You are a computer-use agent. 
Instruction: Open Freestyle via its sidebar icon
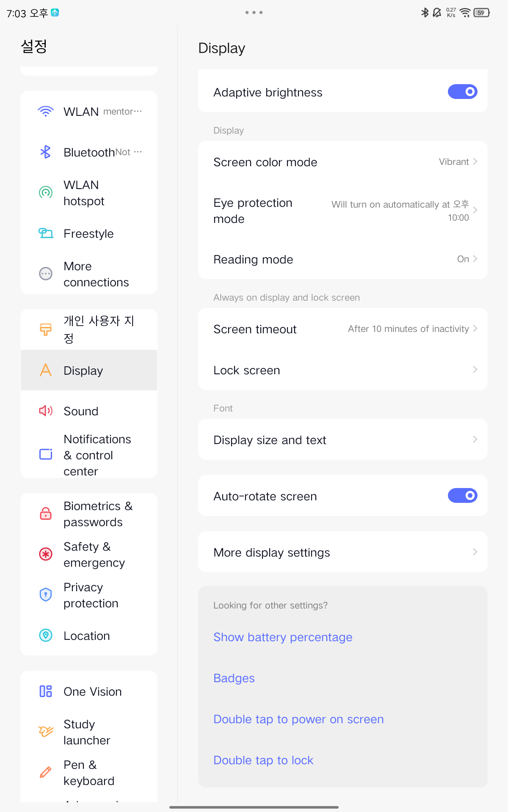point(45,233)
